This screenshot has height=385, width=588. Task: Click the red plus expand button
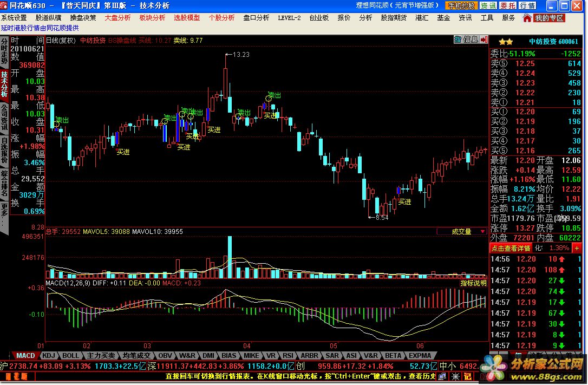pyautogui.click(x=577, y=248)
